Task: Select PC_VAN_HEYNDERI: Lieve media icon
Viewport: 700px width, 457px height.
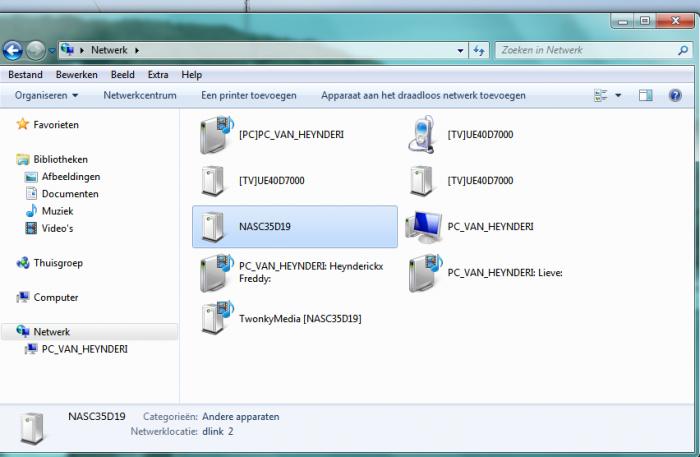Action: coord(425,273)
